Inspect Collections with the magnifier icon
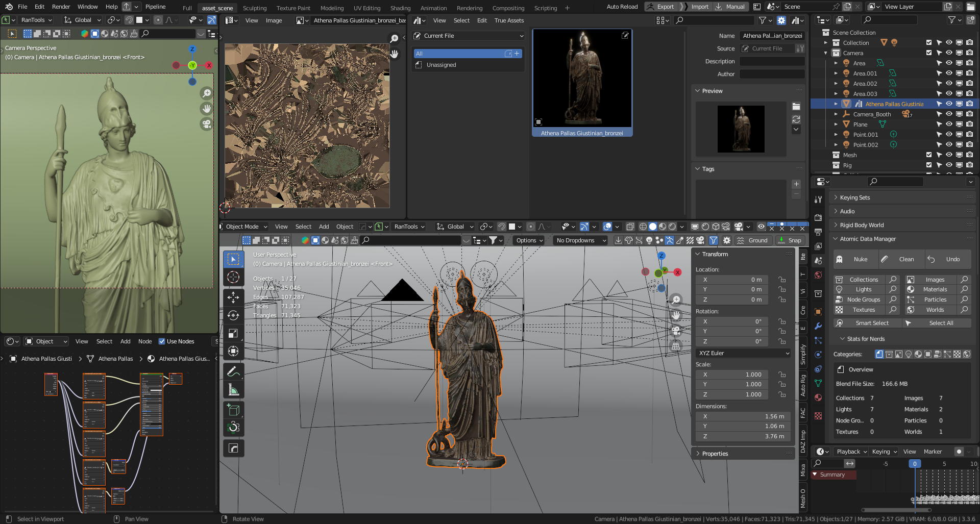 [x=893, y=280]
